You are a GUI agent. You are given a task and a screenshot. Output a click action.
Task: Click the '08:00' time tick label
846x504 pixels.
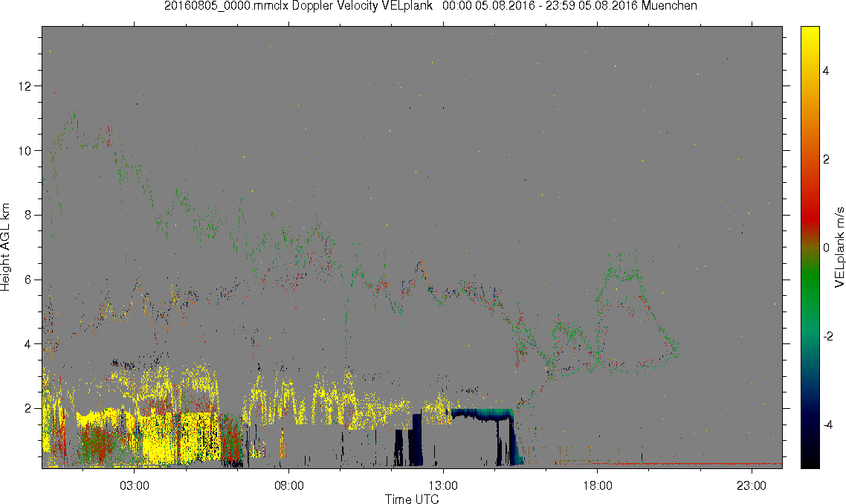pyautogui.click(x=288, y=485)
